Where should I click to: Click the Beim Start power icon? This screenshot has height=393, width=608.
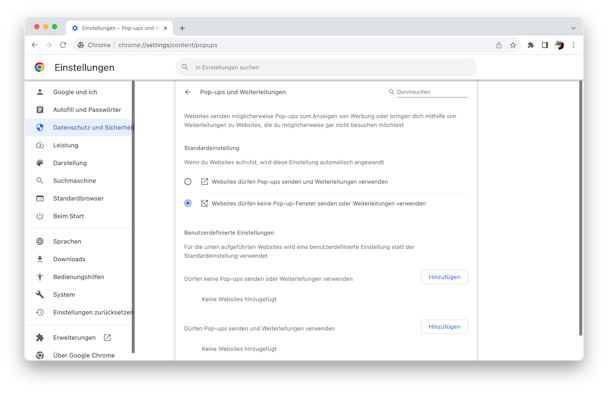40,216
